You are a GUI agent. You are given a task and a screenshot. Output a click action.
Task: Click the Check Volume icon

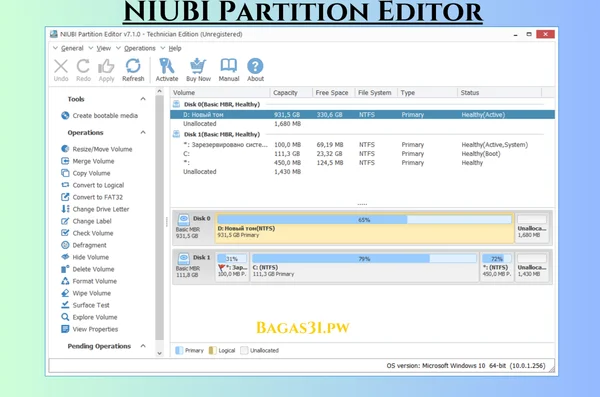[65, 233]
